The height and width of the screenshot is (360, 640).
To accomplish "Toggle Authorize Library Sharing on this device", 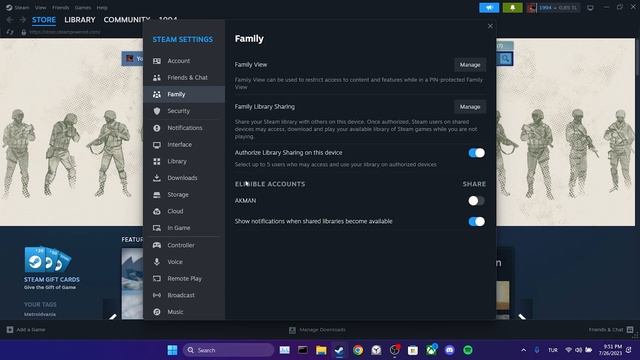I will [476, 153].
